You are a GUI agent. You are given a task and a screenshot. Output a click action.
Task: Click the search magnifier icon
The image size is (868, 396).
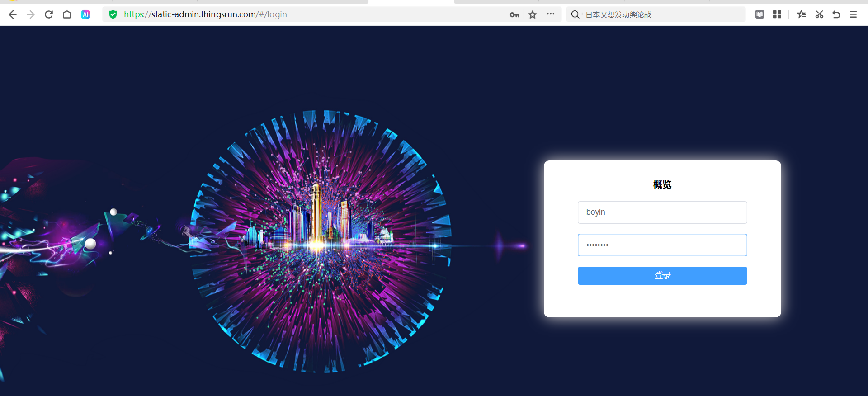pos(575,14)
